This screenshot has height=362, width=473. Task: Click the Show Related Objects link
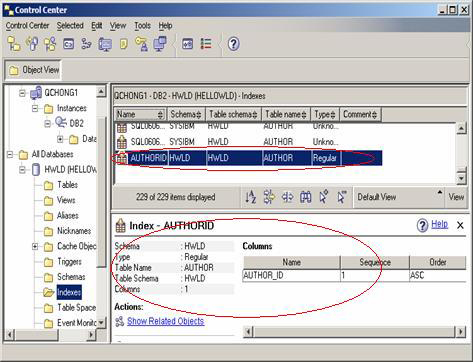tap(165, 321)
